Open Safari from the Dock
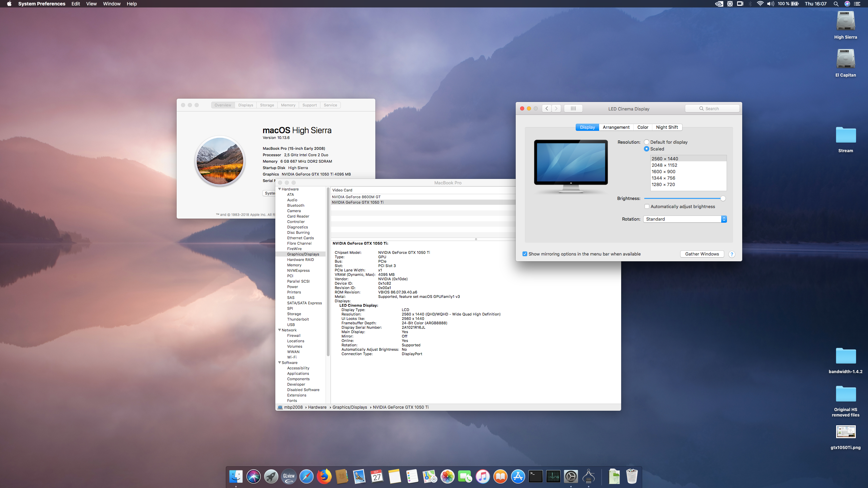The height and width of the screenshot is (488, 868). click(x=307, y=476)
